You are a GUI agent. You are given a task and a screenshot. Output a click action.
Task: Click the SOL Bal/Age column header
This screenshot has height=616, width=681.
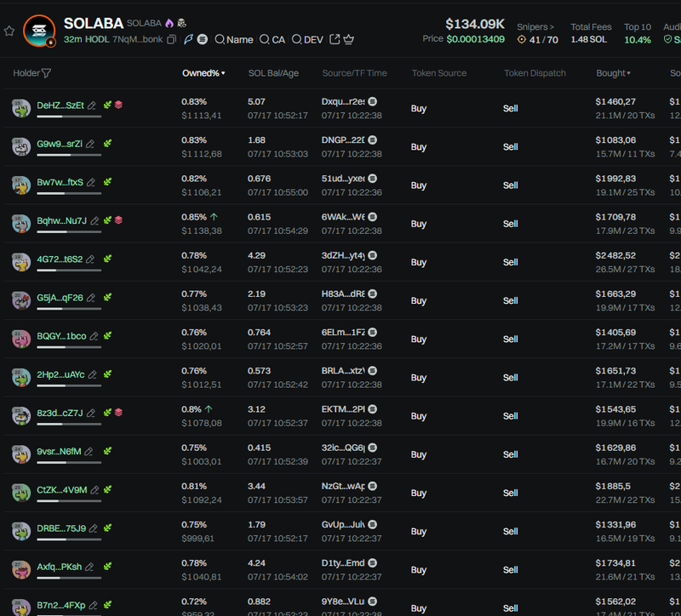point(273,73)
